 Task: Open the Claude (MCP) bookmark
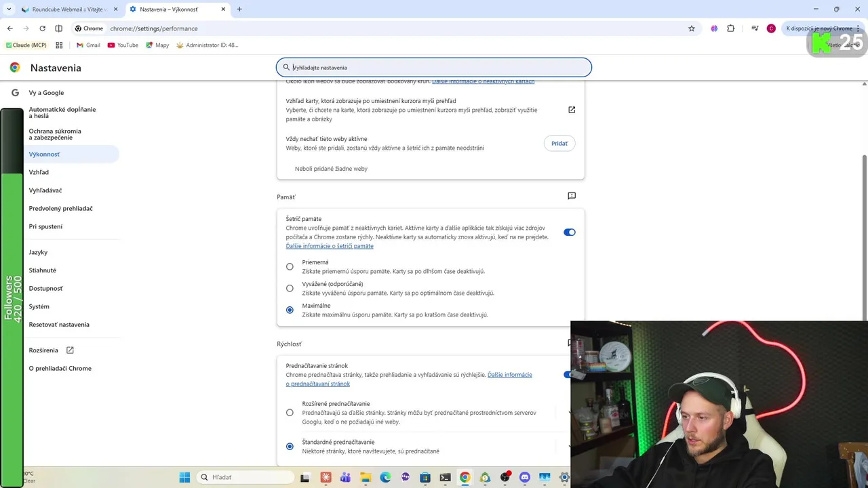click(x=26, y=45)
